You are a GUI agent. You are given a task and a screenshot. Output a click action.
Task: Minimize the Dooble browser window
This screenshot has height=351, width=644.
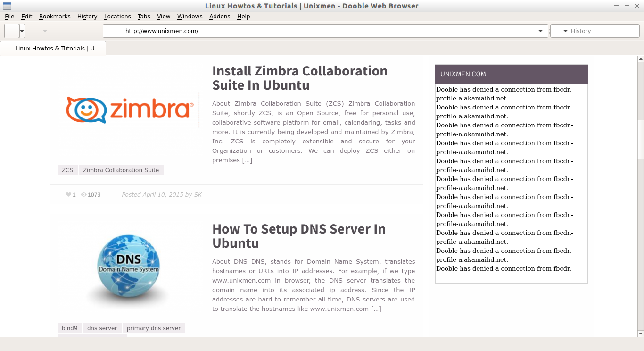617,6
